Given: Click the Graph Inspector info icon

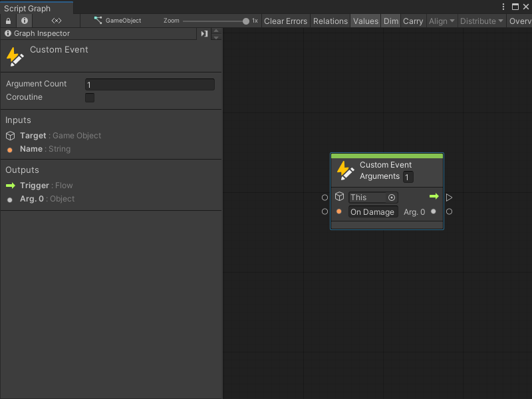Looking at the screenshot, I should [x=7, y=33].
